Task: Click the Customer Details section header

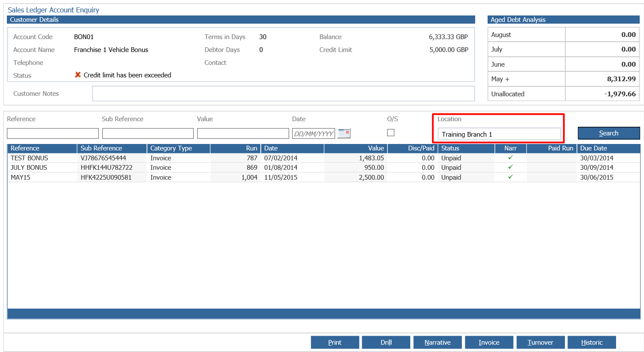Action: tap(241, 20)
